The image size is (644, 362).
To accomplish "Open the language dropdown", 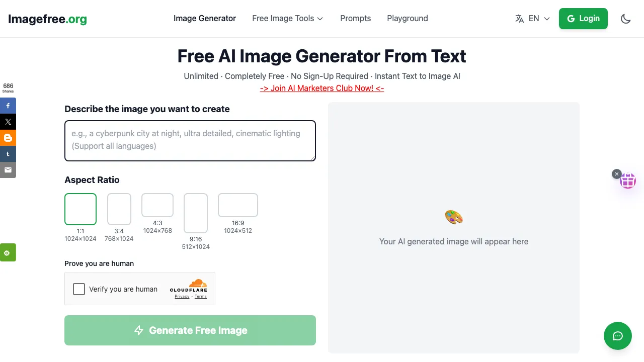I will pyautogui.click(x=532, y=19).
